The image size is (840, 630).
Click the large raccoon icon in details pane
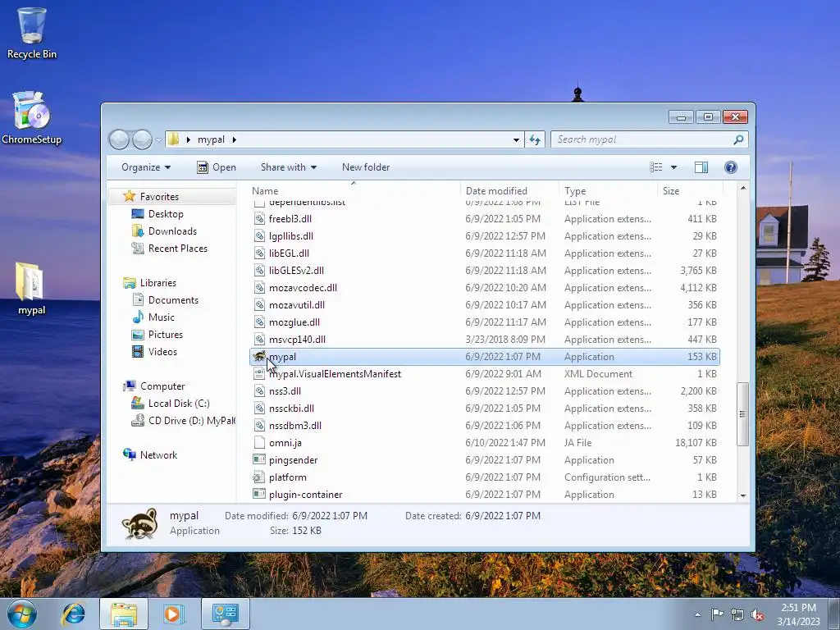[139, 523]
